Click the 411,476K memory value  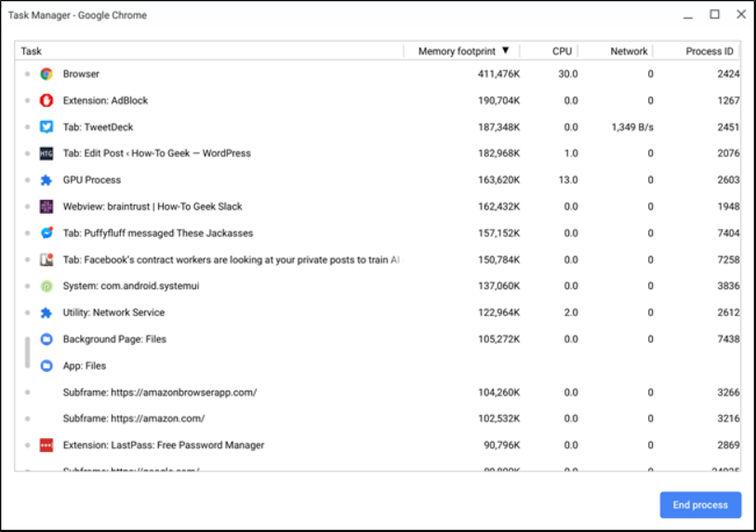(498, 73)
